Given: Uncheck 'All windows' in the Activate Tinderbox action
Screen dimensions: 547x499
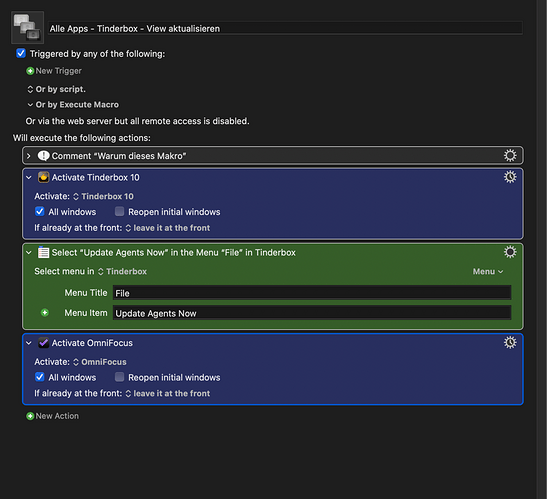Looking at the screenshot, I should pyautogui.click(x=40, y=211).
